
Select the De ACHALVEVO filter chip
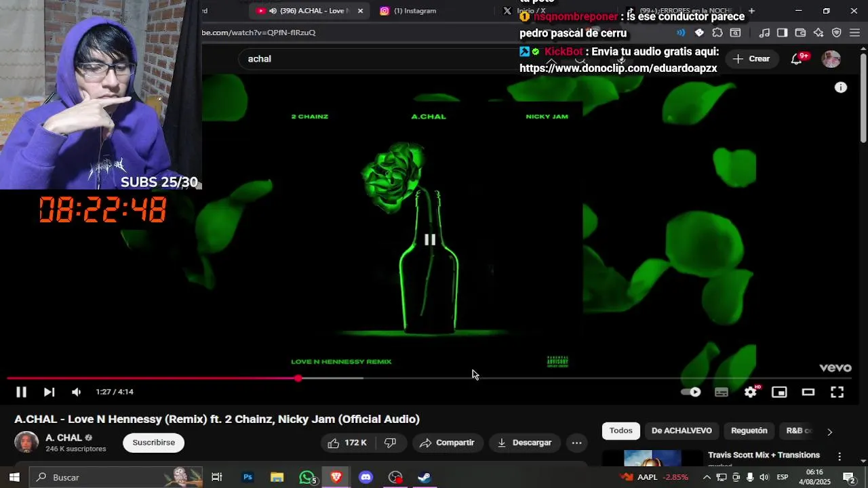click(682, 430)
